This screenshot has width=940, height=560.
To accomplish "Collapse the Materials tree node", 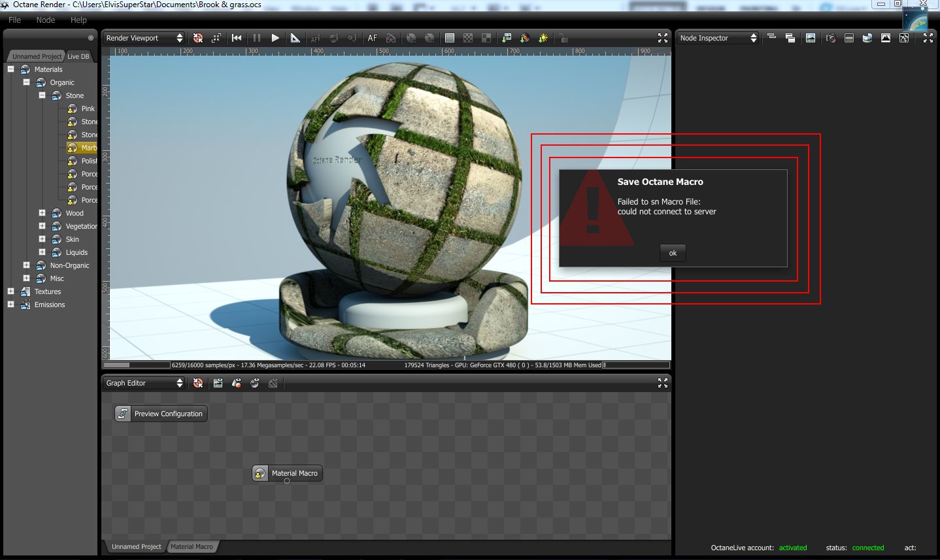I will [x=10, y=69].
